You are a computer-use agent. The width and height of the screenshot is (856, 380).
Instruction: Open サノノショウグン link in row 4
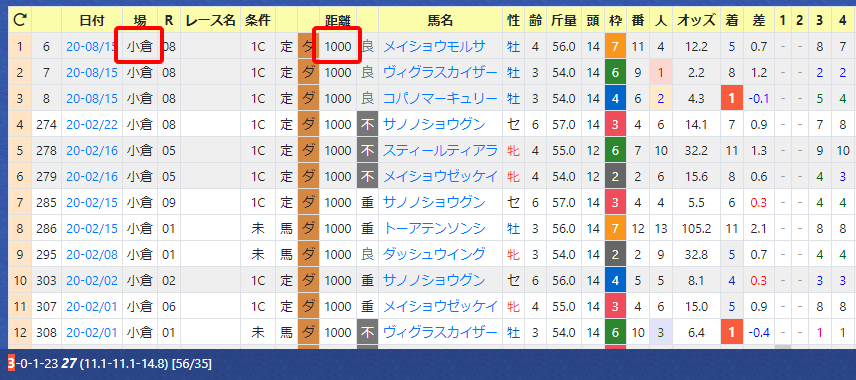click(434, 124)
